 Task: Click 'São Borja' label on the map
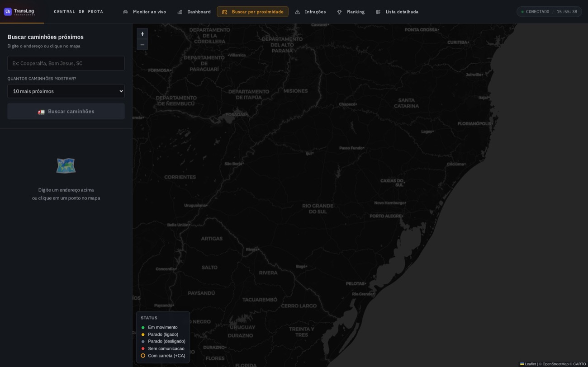[x=234, y=164]
